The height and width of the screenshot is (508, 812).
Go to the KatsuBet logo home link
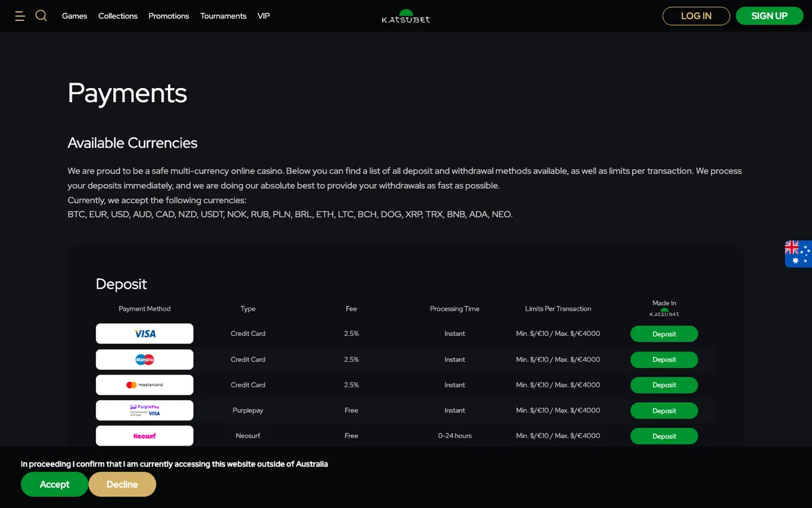(x=406, y=16)
